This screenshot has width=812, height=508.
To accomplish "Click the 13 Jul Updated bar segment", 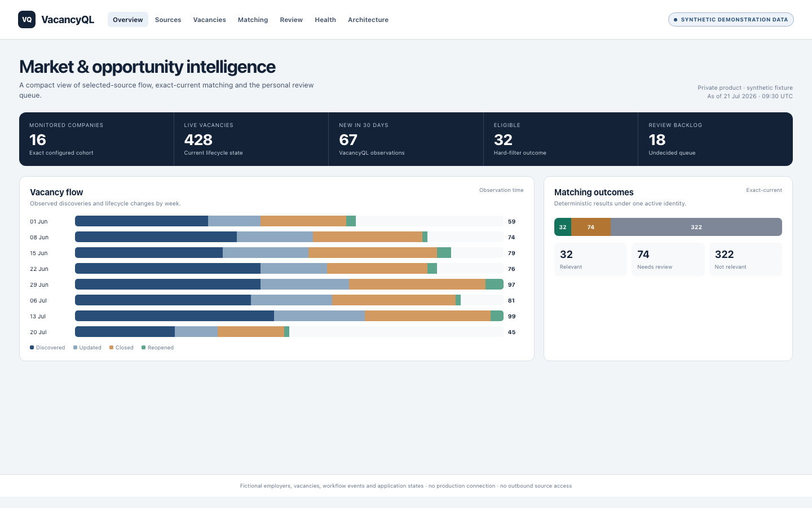I will [319, 316].
